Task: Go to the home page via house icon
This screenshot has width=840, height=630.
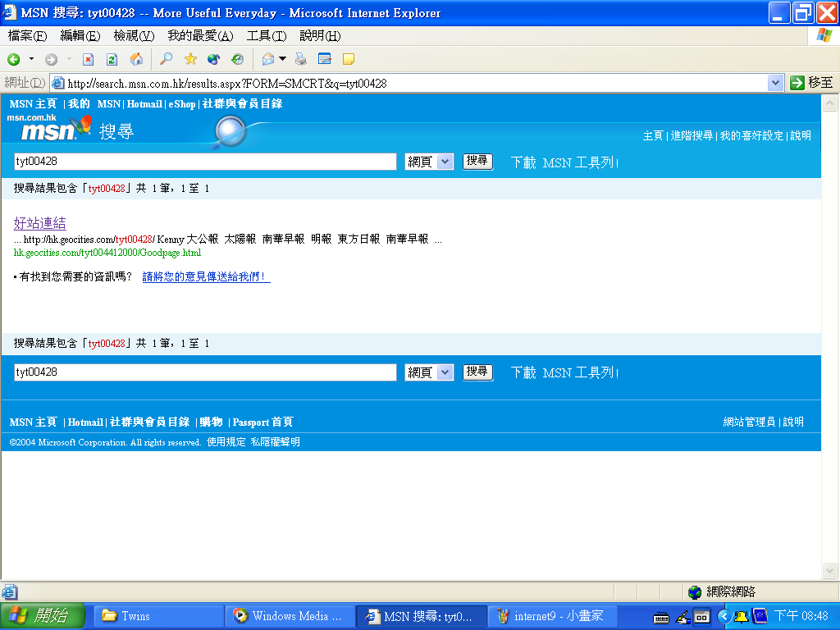Action: click(x=137, y=59)
